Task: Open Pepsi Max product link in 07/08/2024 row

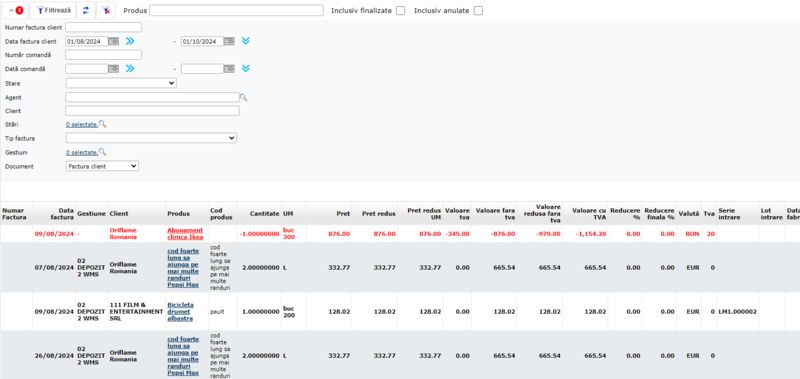Action: (183, 268)
